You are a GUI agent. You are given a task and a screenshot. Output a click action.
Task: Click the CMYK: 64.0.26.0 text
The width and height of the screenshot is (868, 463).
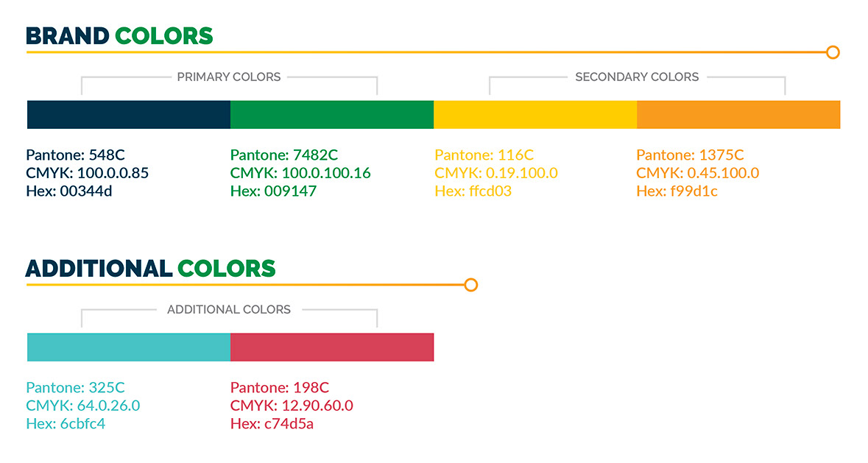click(x=82, y=406)
